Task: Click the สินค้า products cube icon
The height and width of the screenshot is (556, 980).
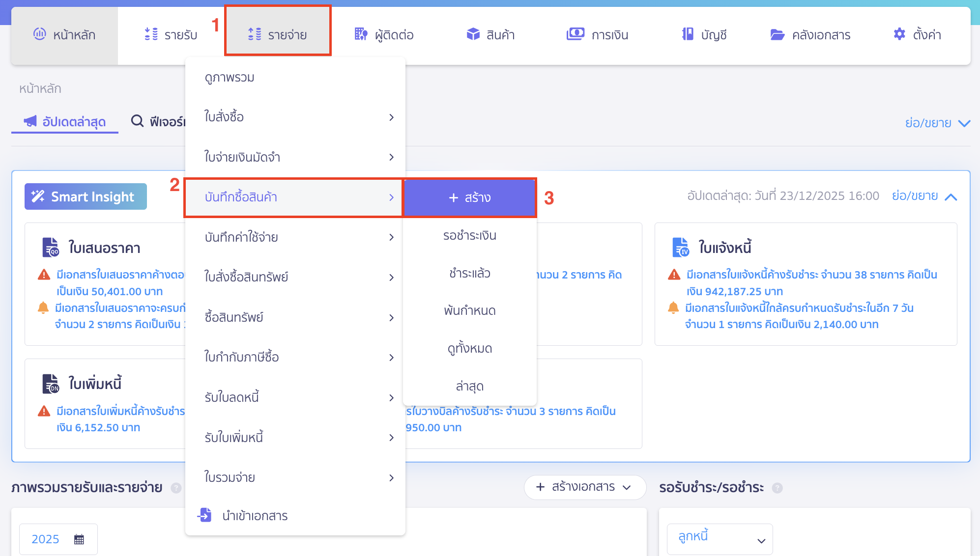Action: click(473, 34)
